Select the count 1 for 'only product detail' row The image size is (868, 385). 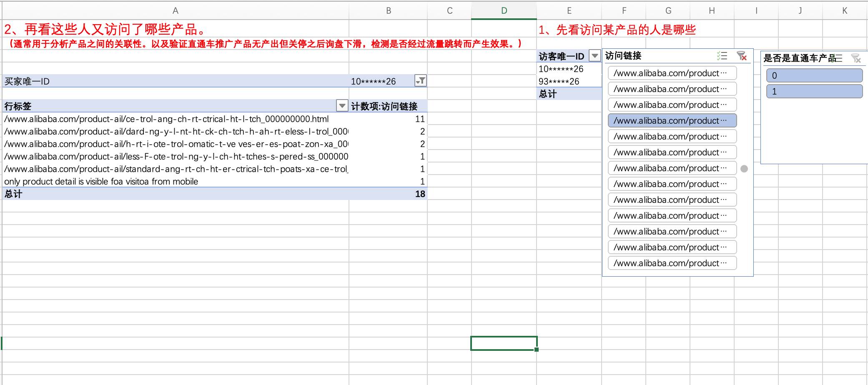point(388,181)
